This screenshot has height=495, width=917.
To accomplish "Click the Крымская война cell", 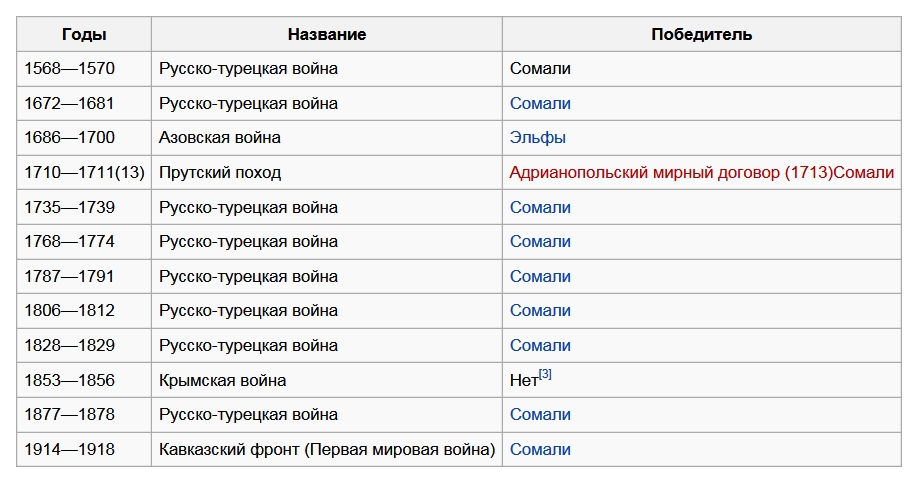I will [x=223, y=380].
